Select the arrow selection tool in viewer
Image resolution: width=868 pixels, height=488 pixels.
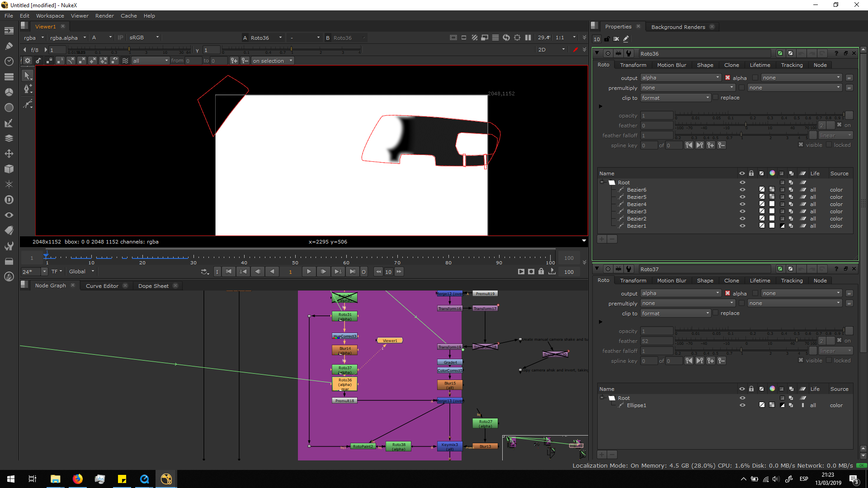pos(27,76)
